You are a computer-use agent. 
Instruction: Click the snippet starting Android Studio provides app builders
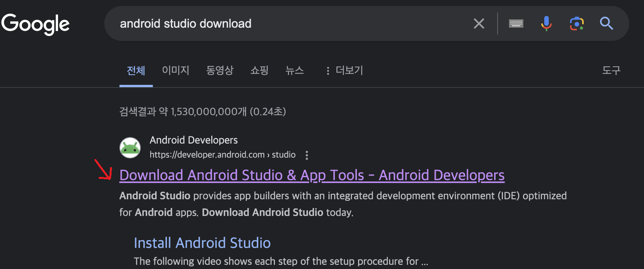(343, 204)
